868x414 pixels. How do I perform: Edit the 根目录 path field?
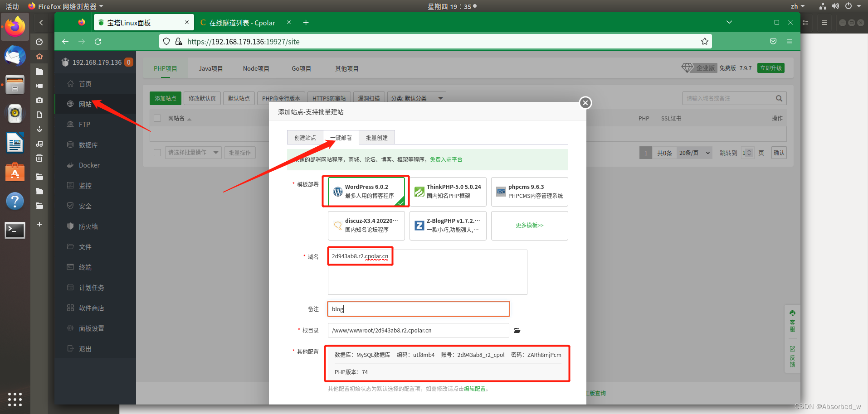419,330
